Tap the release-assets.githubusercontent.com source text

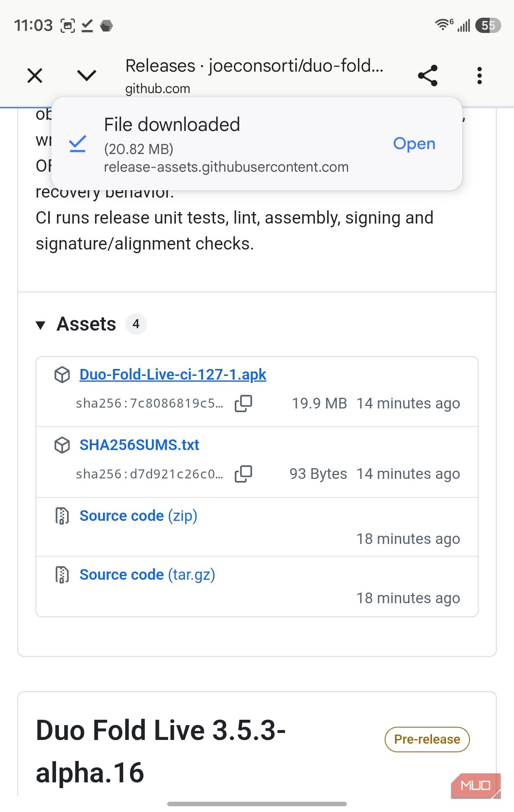226,167
